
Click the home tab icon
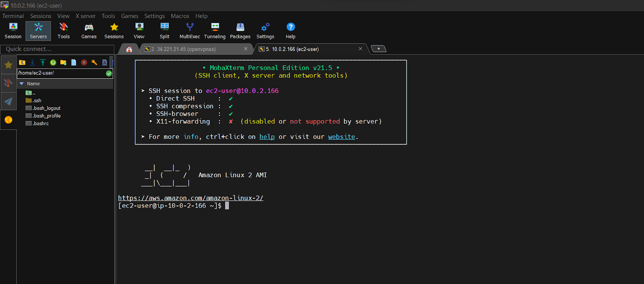[129, 49]
